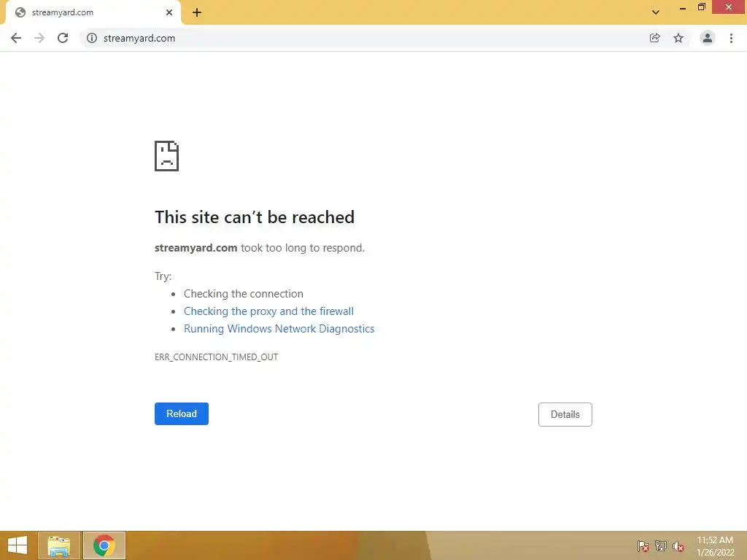The height and width of the screenshot is (560, 747).
Task: Restore down the Chrome window
Action: (701, 7)
